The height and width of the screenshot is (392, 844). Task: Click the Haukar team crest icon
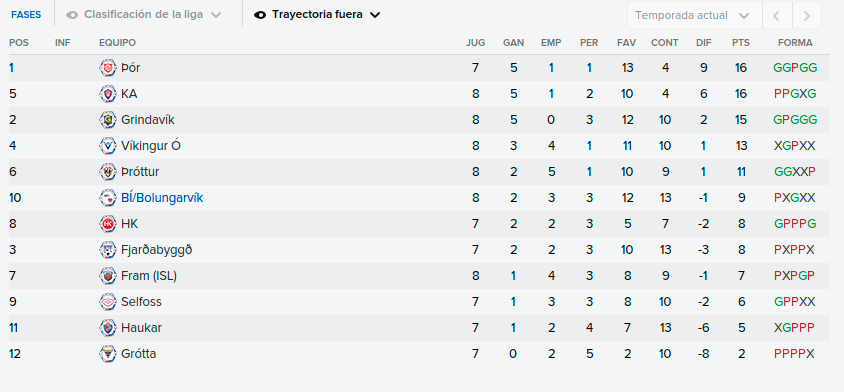pos(108,327)
